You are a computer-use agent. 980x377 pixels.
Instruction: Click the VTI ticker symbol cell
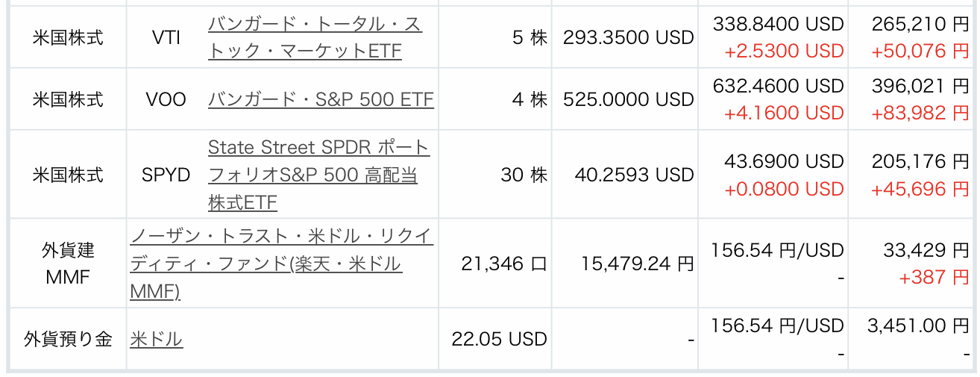coord(166,37)
